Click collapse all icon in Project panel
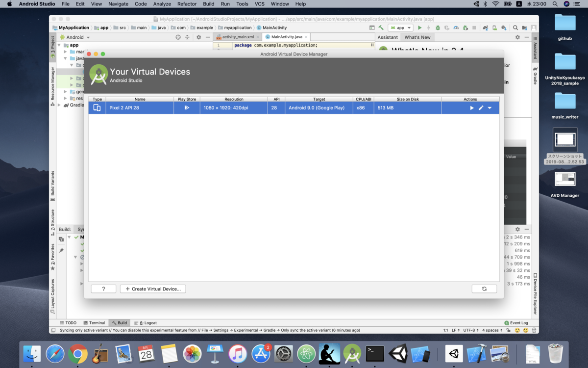This screenshot has height=368, width=588. coord(187,37)
